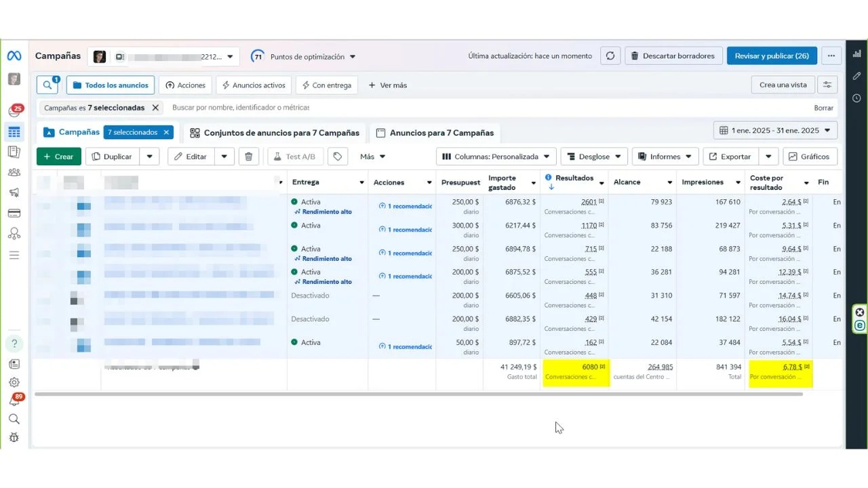Open the search filter magnifier button
Screen dimensions: 868x488
48,85
